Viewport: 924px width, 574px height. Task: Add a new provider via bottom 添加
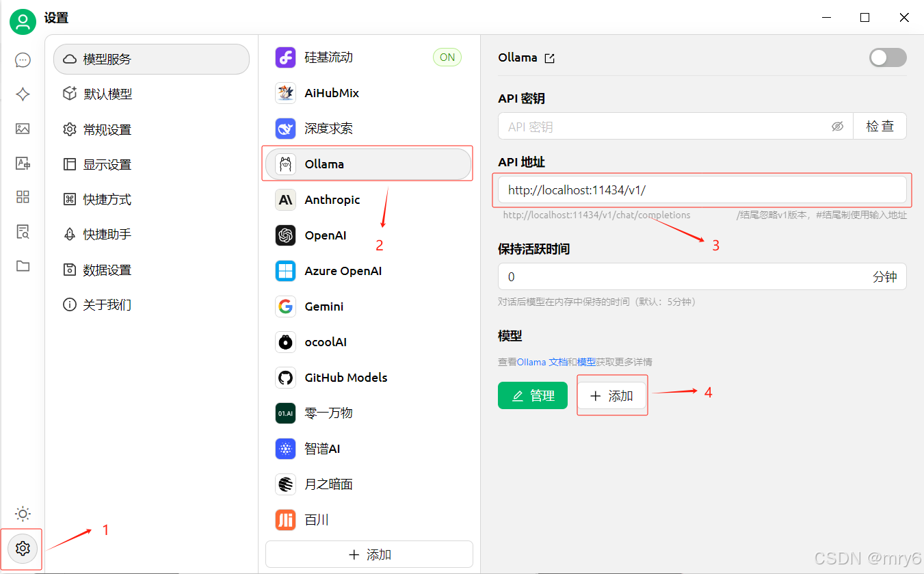pyautogui.click(x=369, y=554)
